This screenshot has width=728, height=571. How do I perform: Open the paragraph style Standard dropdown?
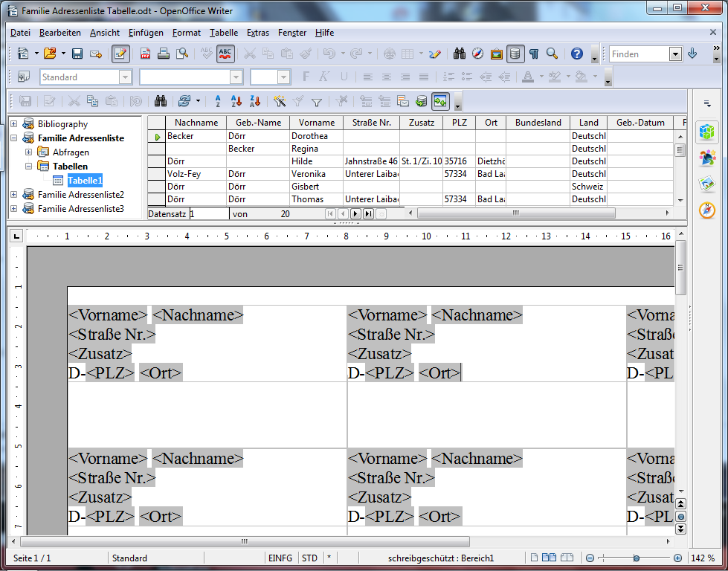point(125,77)
